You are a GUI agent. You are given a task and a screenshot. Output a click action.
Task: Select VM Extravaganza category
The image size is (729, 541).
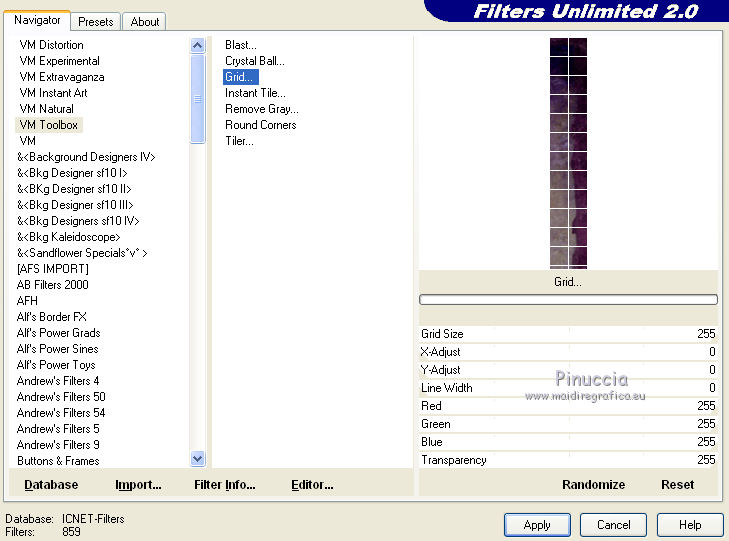[62, 77]
